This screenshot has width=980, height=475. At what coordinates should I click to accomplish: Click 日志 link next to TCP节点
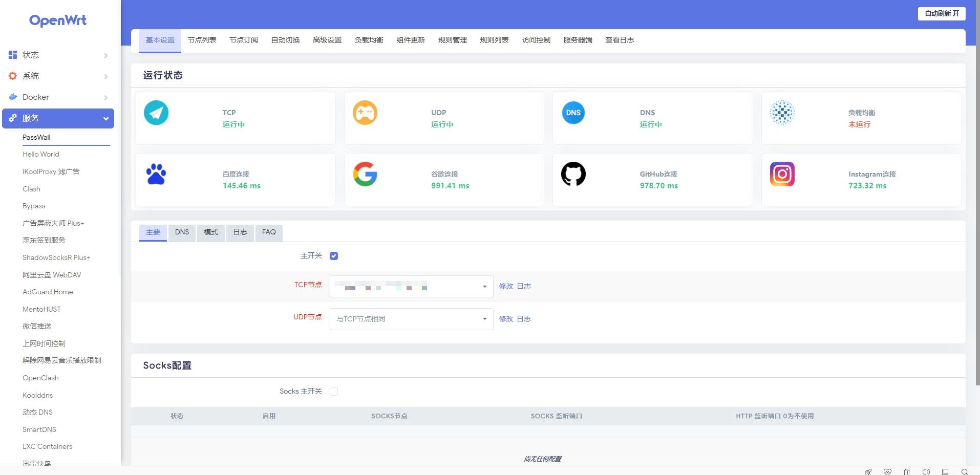(x=524, y=286)
